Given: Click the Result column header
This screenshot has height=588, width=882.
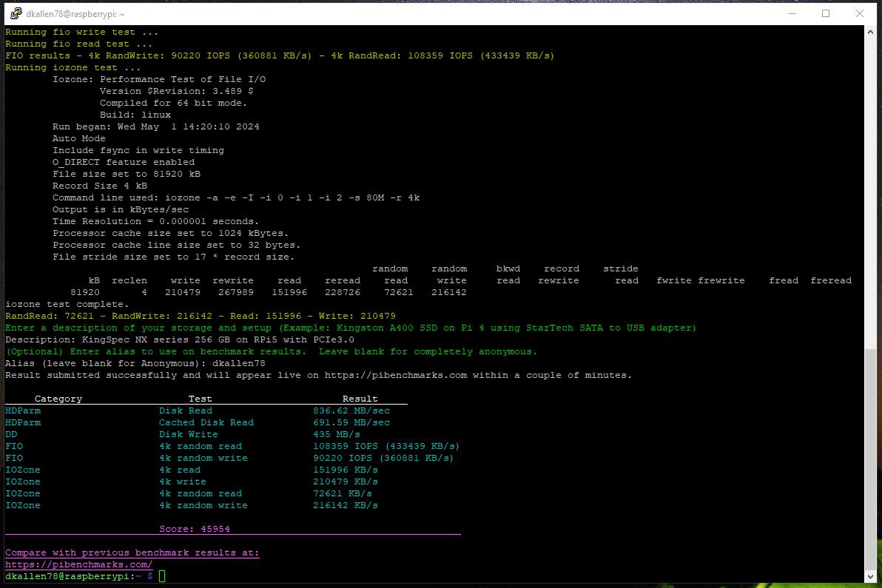Looking at the screenshot, I should 360,399.
